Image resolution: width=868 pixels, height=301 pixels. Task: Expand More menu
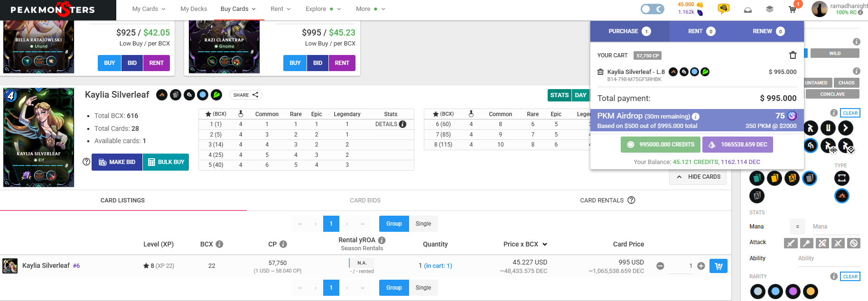pyautogui.click(x=371, y=9)
